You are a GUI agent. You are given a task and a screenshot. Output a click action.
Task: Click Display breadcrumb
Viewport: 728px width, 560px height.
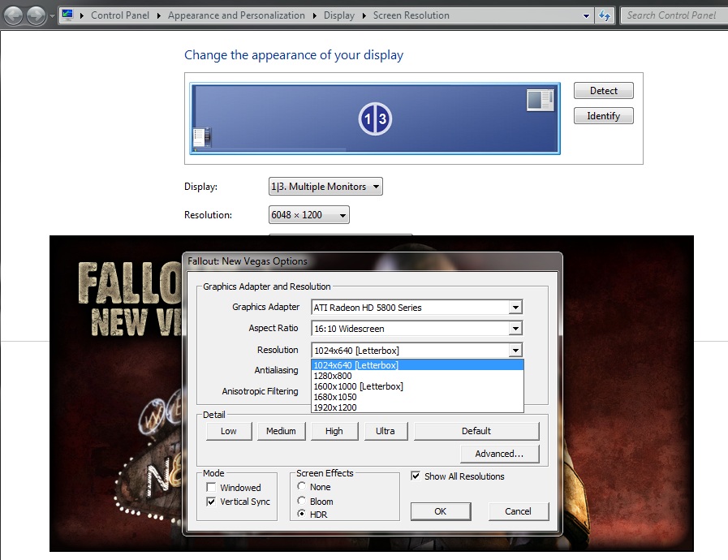pos(339,15)
